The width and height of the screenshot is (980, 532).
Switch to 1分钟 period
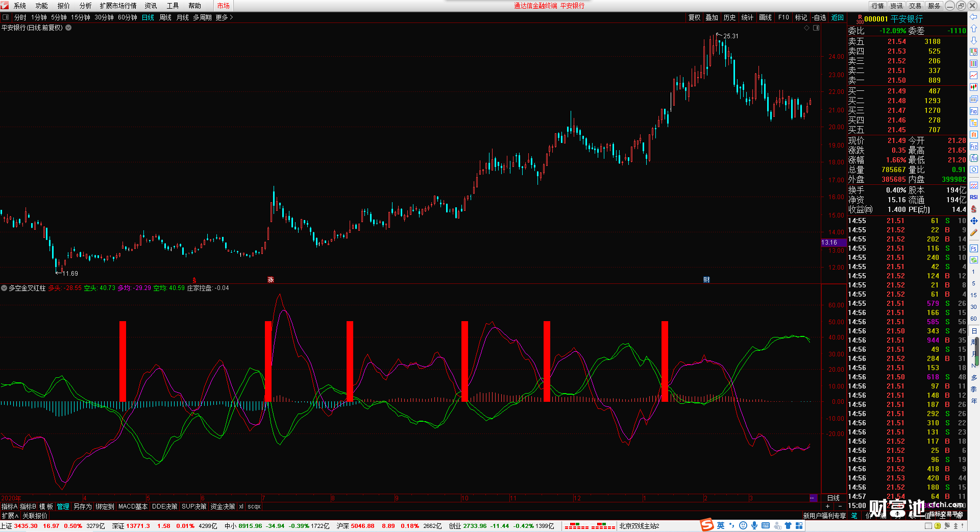pos(39,17)
